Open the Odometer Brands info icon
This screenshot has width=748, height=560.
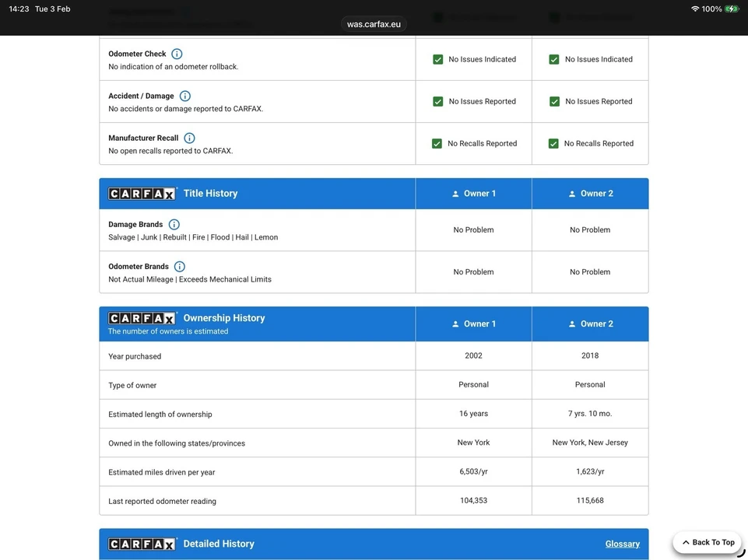(x=179, y=267)
